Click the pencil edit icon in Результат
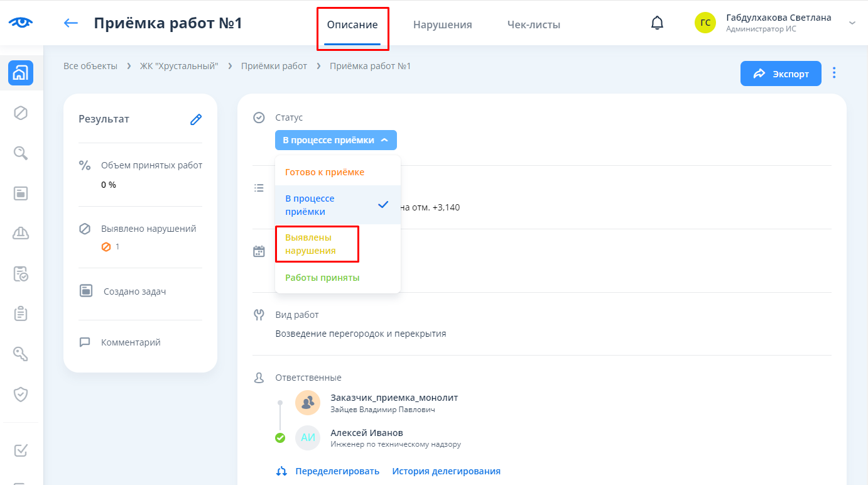The height and width of the screenshot is (485, 868). pos(196,119)
